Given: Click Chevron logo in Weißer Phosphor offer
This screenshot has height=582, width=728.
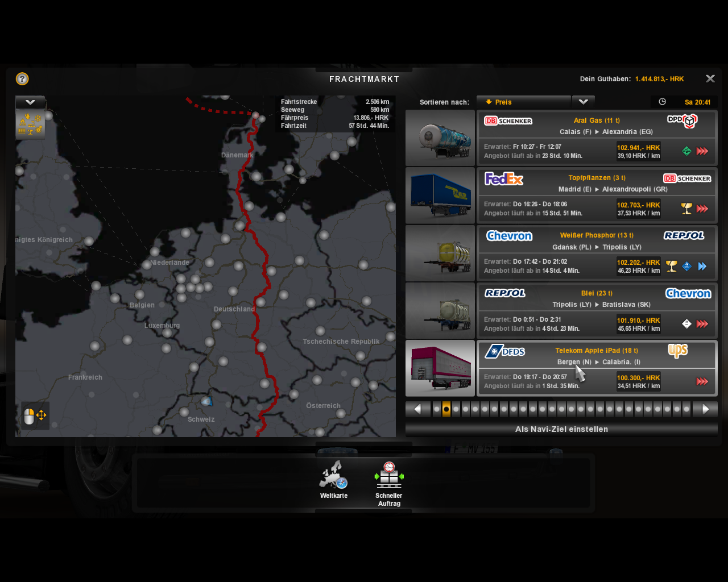Looking at the screenshot, I should click(510, 236).
